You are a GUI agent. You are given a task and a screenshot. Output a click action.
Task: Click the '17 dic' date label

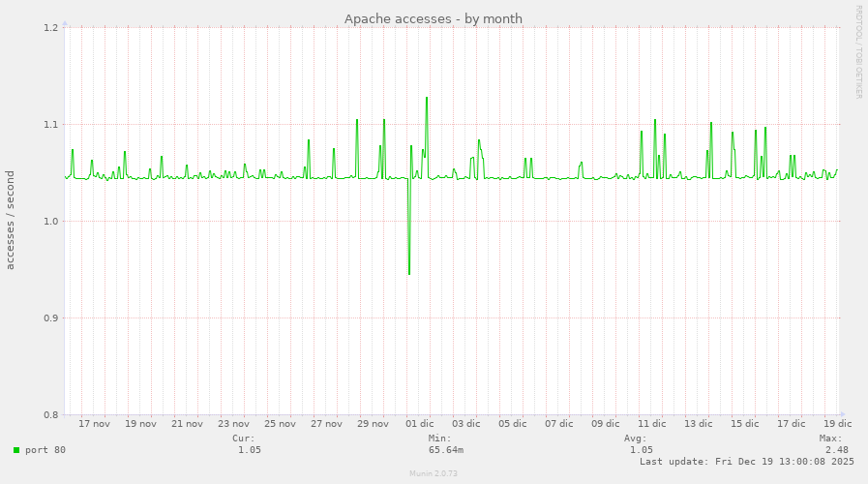coord(792,424)
